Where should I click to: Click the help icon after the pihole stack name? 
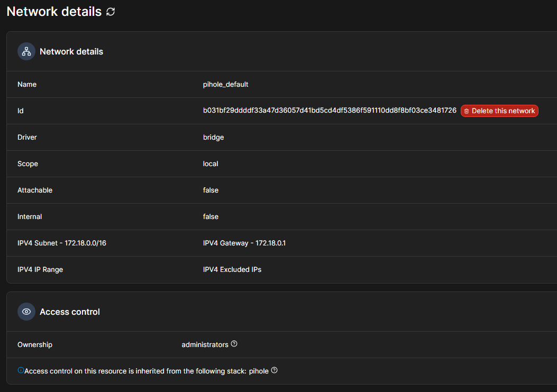(275, 370)
